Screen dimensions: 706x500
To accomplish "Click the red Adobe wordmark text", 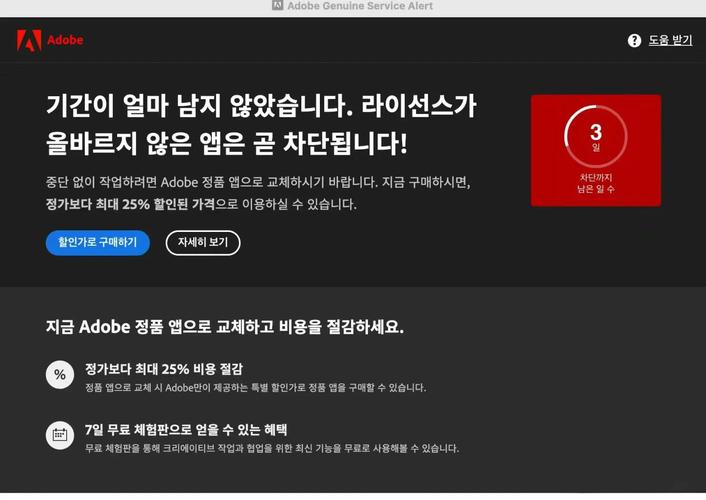I will click(x=65, y=40).
